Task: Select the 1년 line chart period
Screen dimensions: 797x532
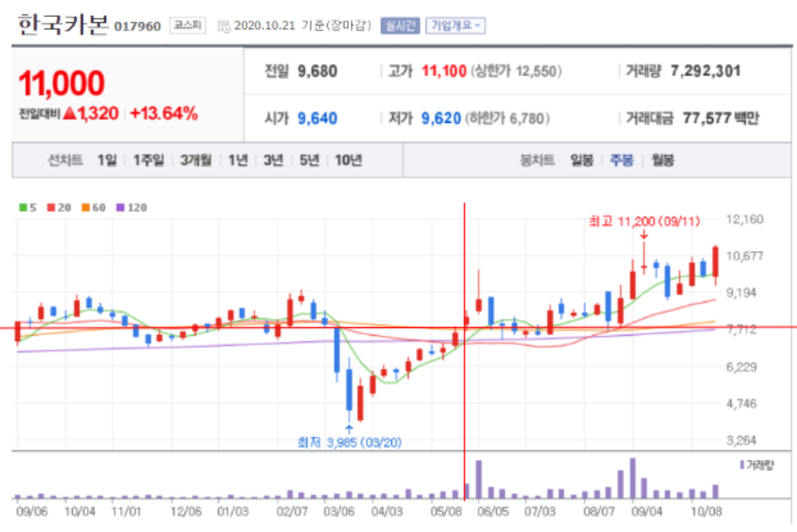Action: [x=237, y=161]
